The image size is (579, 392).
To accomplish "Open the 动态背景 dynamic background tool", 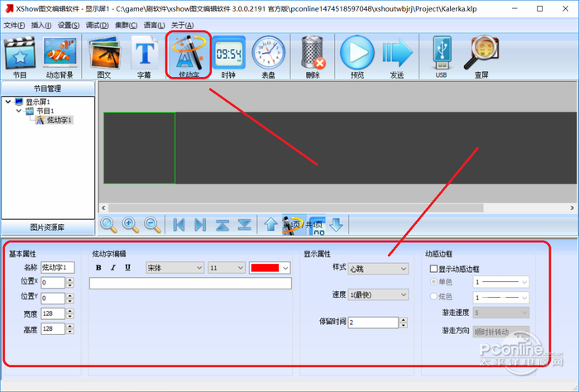I will pos(60,57).
